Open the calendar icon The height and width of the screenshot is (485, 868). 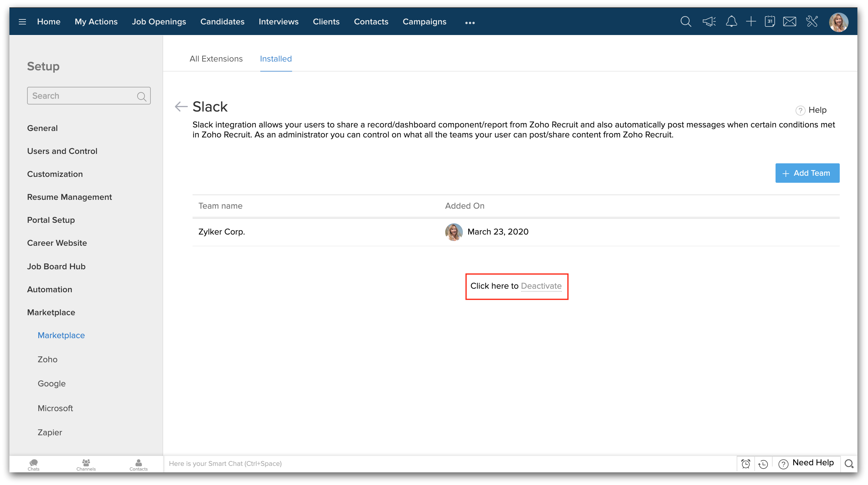(x=770, y=22)
